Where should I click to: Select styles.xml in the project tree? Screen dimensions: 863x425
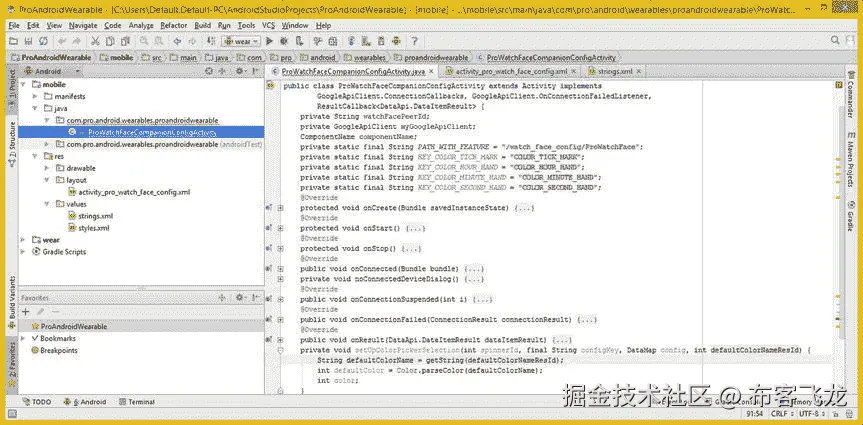click(94, 228)
